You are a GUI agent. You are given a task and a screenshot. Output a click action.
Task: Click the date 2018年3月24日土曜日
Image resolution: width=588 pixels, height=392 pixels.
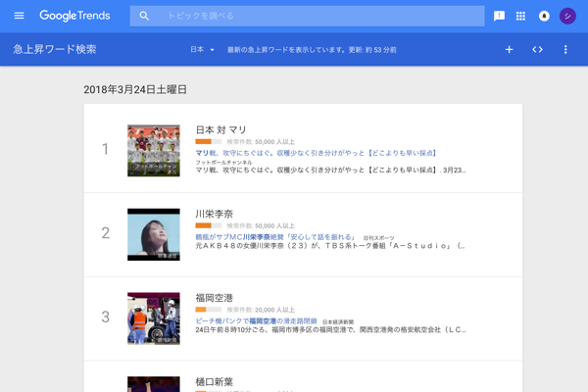(x=135, y=89)
